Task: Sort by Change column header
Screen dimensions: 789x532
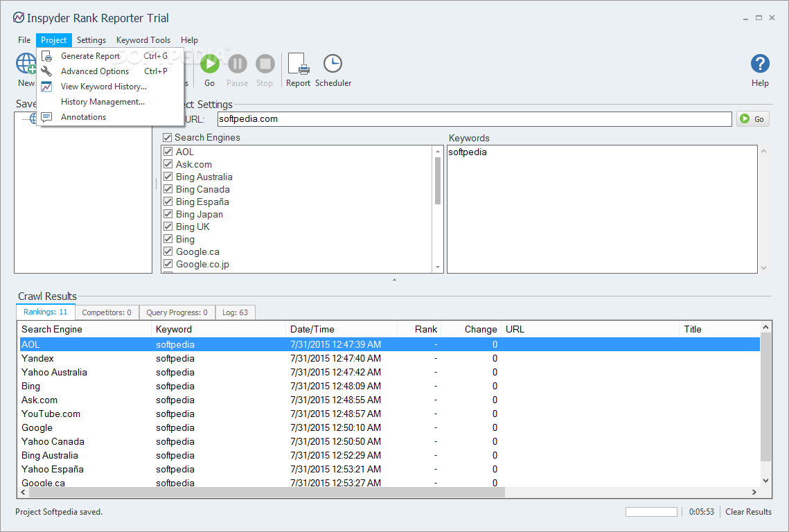Action: pyautogui.click(x=470, y=329)
